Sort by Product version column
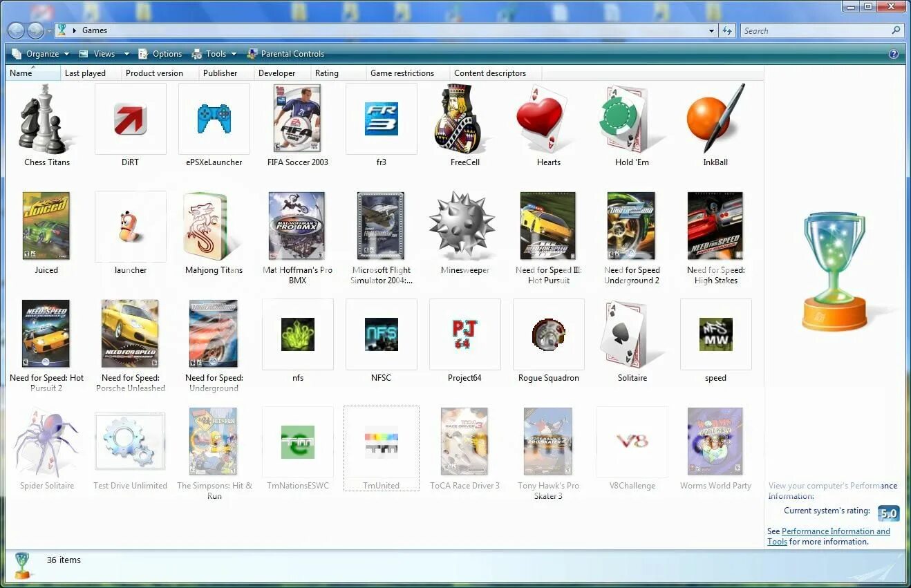 point(160,73)
